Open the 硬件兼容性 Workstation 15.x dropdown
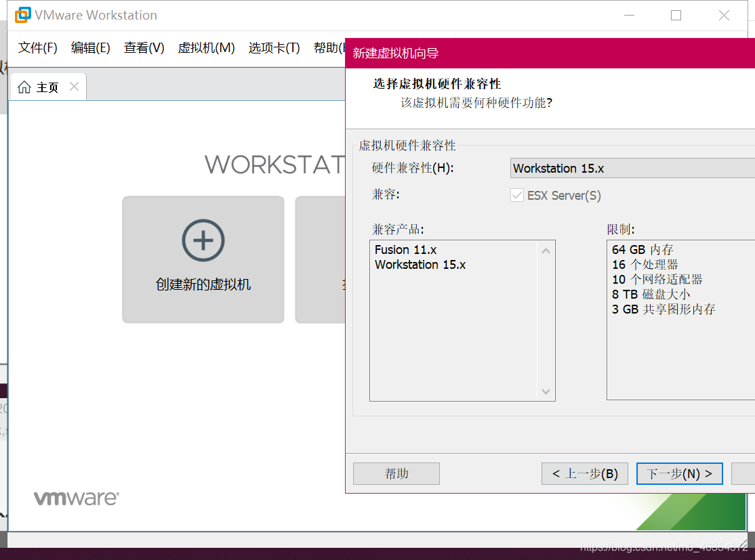This screenshot has height=560, width=755. pos(632,169)
